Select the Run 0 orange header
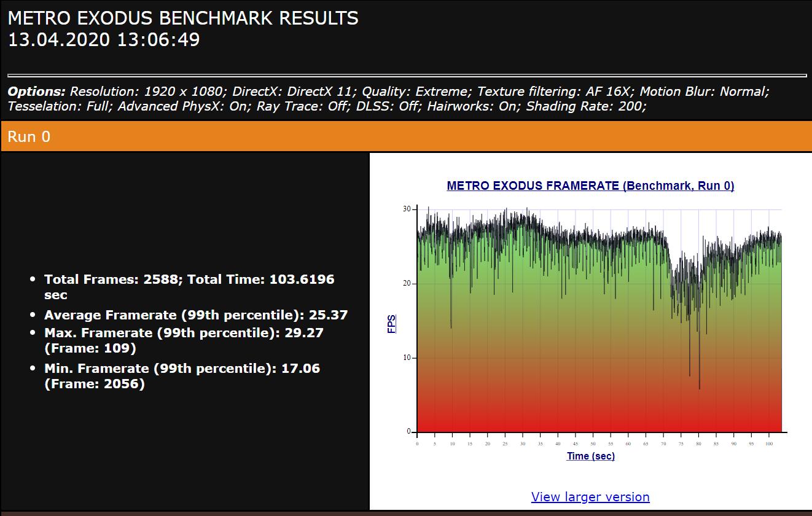Image resolution: width=812 pixels, height=516 pixels. pyautogui.click(x=406, y=136)
